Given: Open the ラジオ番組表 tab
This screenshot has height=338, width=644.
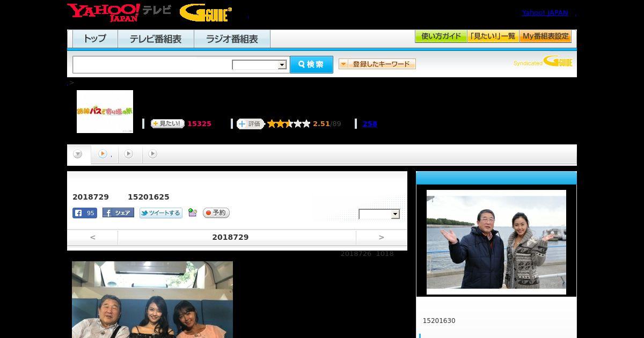Looking at the screenshot, I should [232, 39].
